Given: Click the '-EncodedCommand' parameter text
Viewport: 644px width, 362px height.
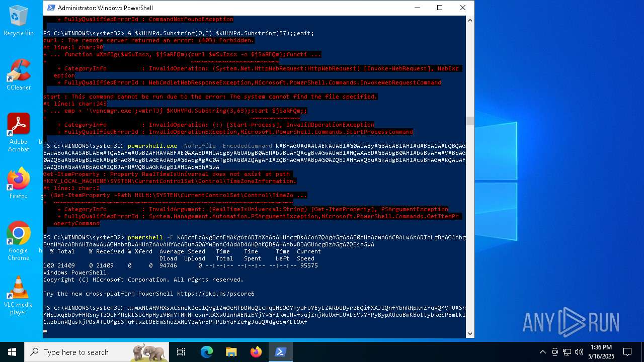Looking at the screenshot, I should (x=247, y=146).
